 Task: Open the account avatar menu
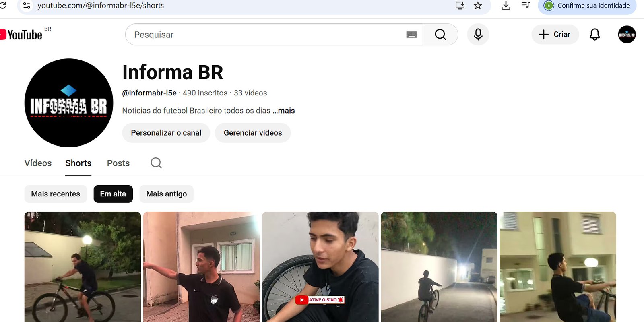pyautogui.click(x=627, y=35)
